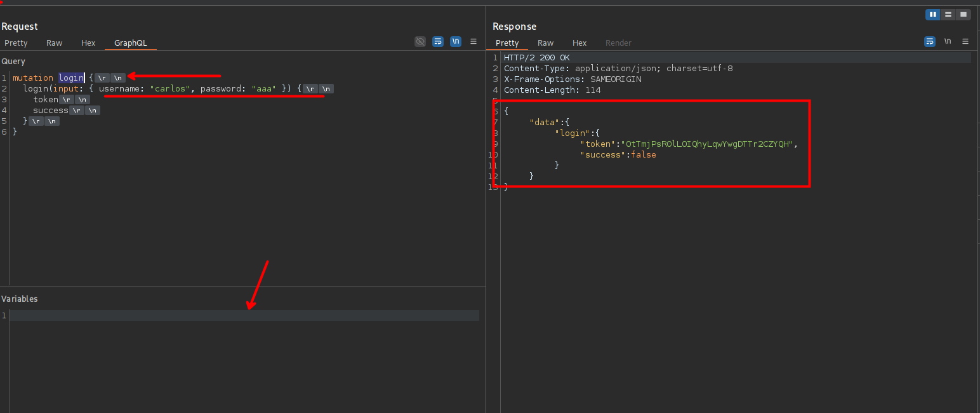This screenshot has height=413, width=980.
Task: Switch to single combined panel layout
Action: pyautogui.click(x=963, y=15)
